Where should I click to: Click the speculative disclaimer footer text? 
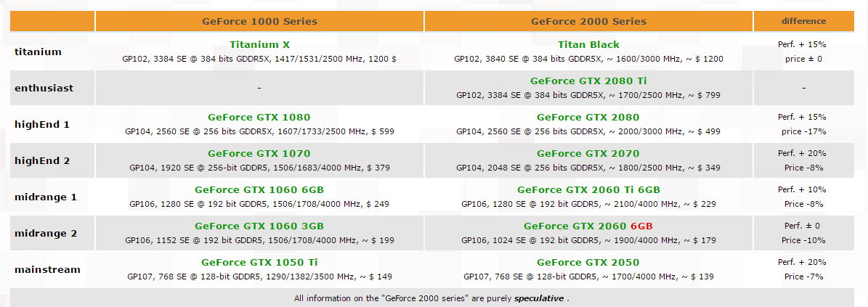[x=431, y=299]
